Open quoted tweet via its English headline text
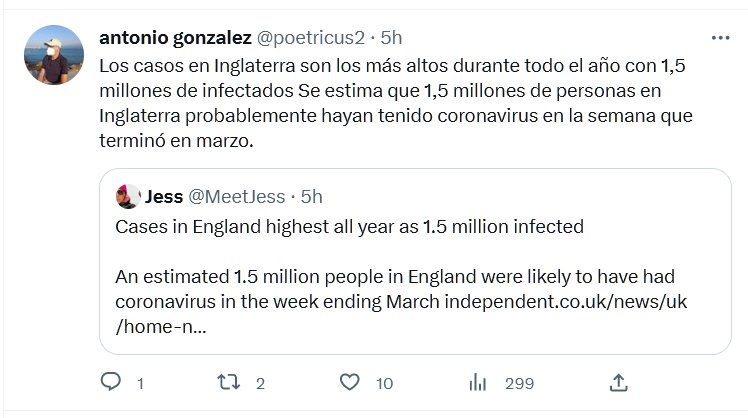 (349, 227)
